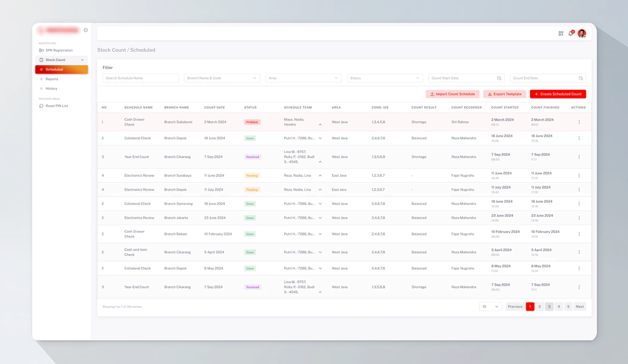Click the Problem status badge
Screen dimensions: 628x364
coord(252,122)
